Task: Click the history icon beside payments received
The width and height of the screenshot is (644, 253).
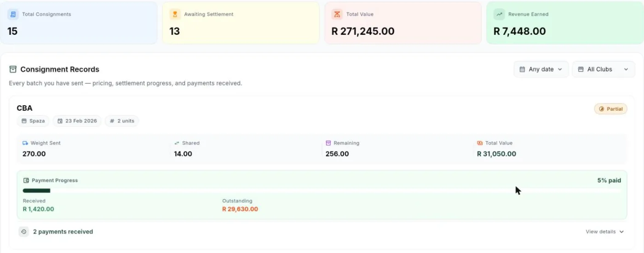Action: coord(24,232)
